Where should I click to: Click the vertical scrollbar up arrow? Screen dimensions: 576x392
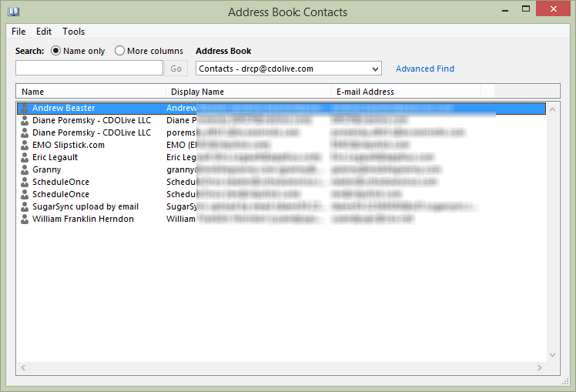(x=552, y=109)
